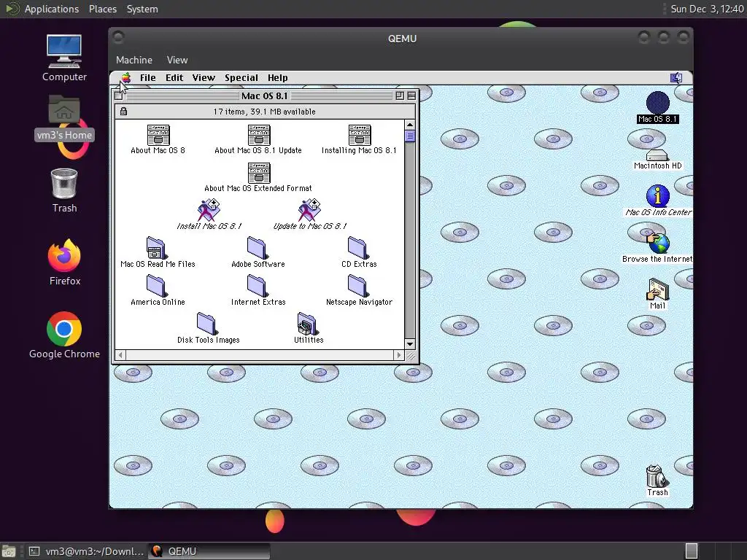Image resolution: width=747 pixels, height=560 pixels.
Task: Open the Mac OS File menu
Action: coord(147,77)
